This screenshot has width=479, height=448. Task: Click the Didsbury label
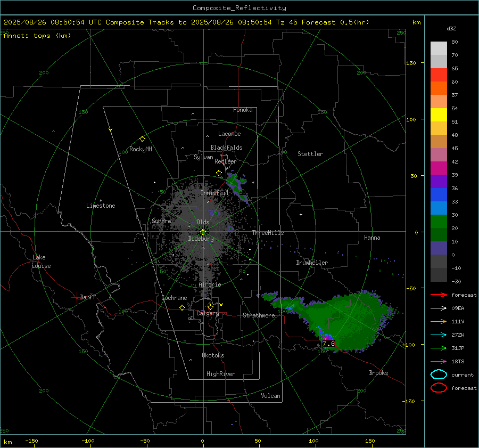click(x=201, y=239)
